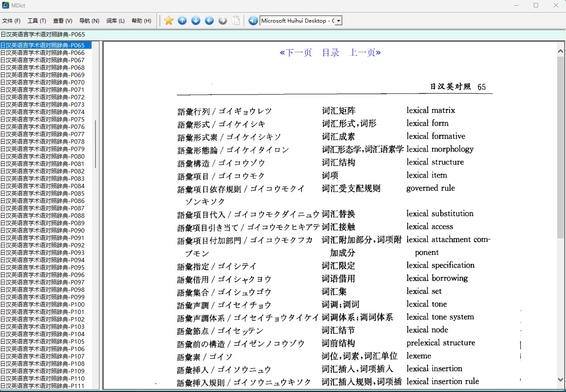Open the 工具 (T) menu
Viewport: 566px width, 392px height.
pyautogui.click(x=37, y=21)
